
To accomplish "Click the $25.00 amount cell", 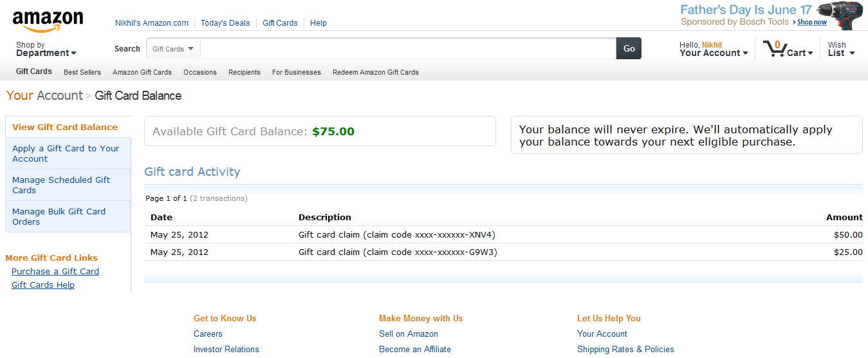I will pyautogui.click(x=848, y=252).
